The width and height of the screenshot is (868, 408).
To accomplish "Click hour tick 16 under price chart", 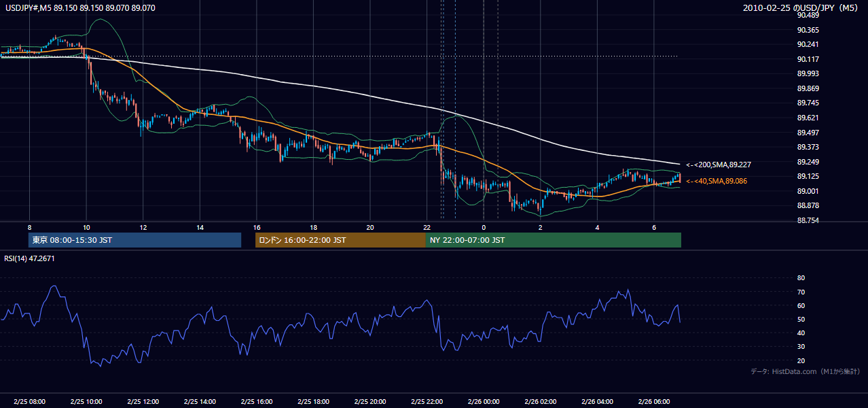I will [256, 228].
